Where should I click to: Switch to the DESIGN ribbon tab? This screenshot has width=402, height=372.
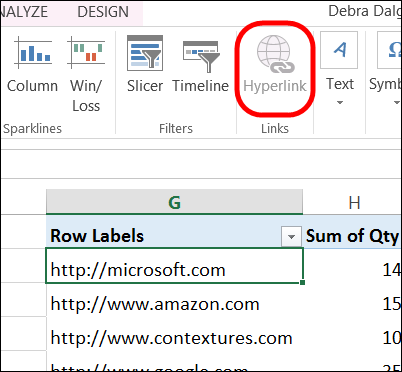(103, 12)
